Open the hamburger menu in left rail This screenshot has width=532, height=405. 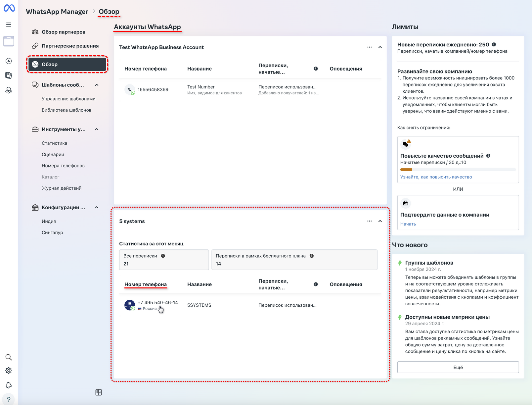click(9, 25)
